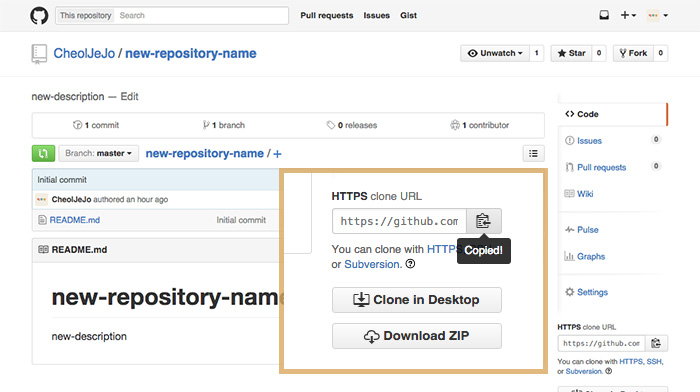Click the HTTPS link in the zoomed panel text
This screenshot has height=392, width=700.
[x=442, y=249]
